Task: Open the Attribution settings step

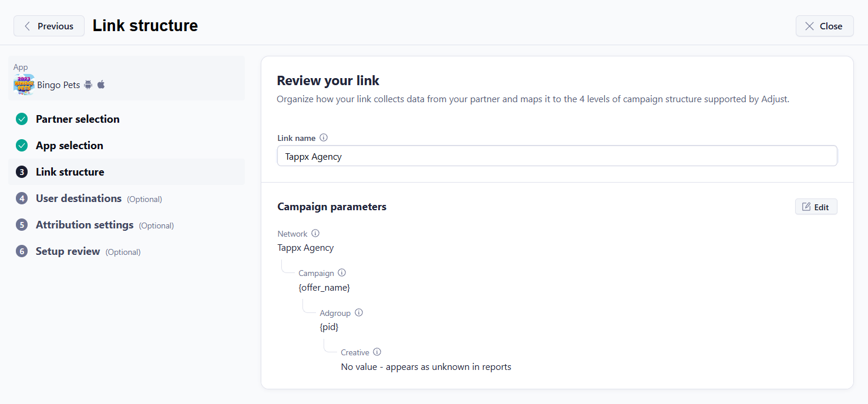Action: pyautogui.click(x=84, y=224)
